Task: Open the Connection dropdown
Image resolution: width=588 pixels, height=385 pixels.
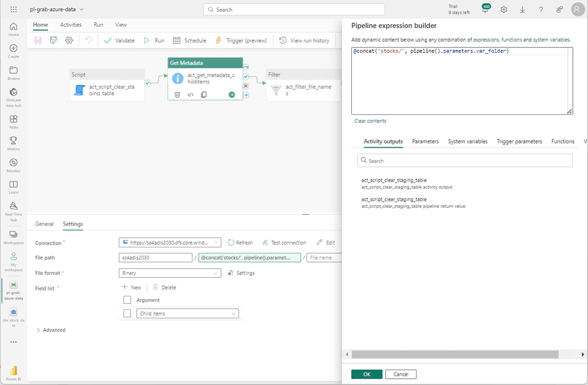Action: pyautogui.click(x=170, y=243)
